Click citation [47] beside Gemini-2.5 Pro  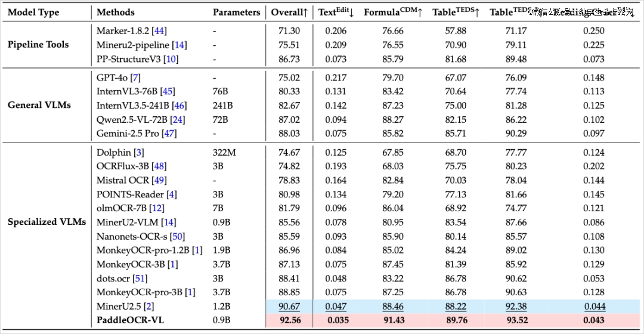(169, 134)
